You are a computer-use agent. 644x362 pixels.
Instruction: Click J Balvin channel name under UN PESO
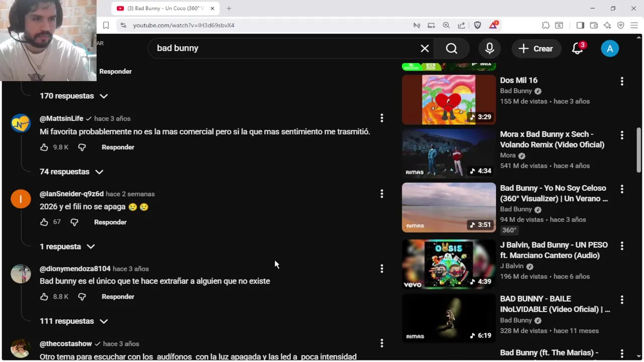point(512,266)
